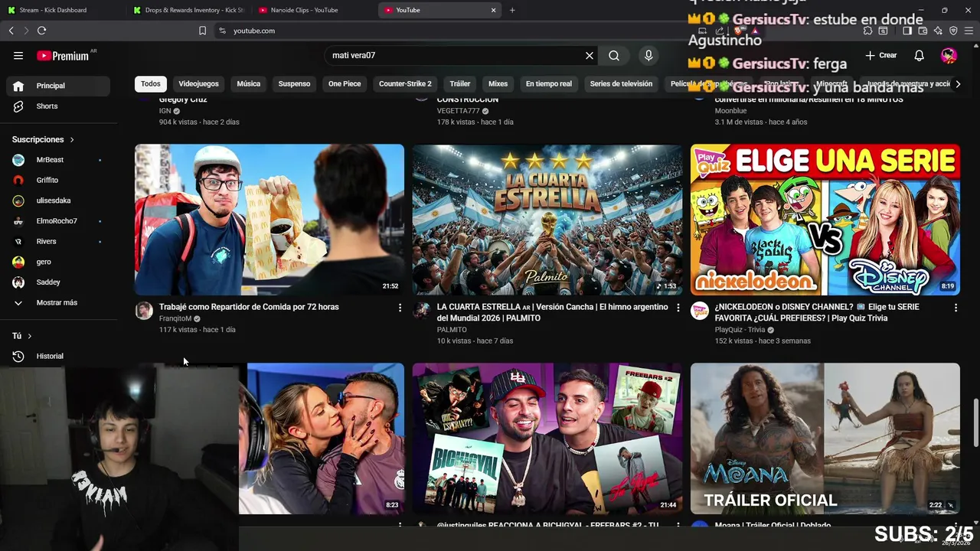Go to Shorts in the sidebar
Viewport: 980px width, 551px height.
(60, 106)
